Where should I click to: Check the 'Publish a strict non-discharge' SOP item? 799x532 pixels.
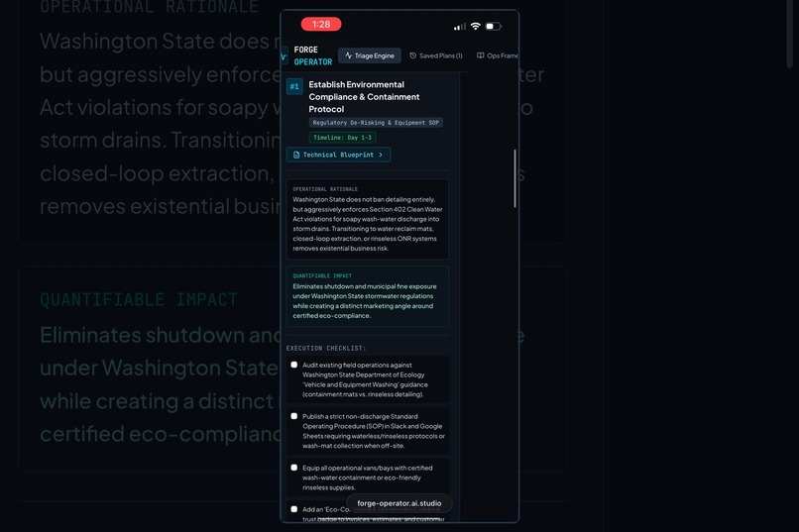pyautogui.click(x=294, y=416)
